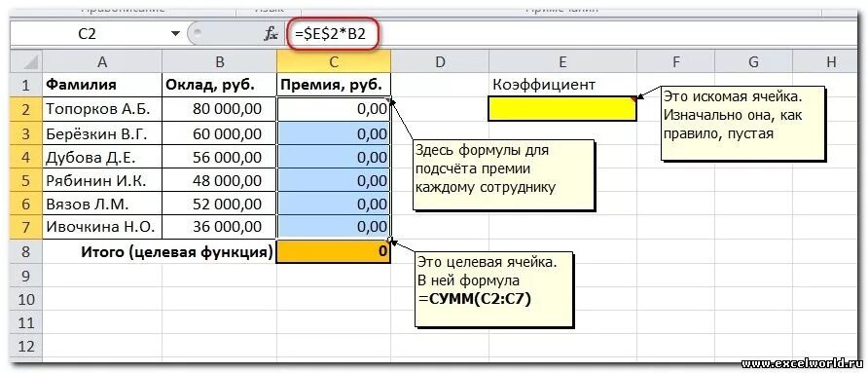Select column F header
This screenshot has height=373, width=868.
point(675,62)
